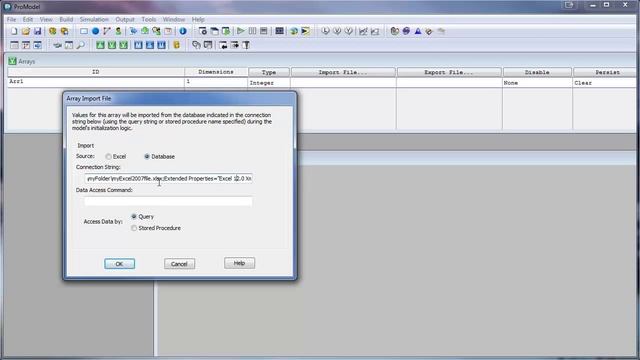The width and height of the screenshot is (640, 360).
Task: Click the green person resource icon
Action: 118,31
